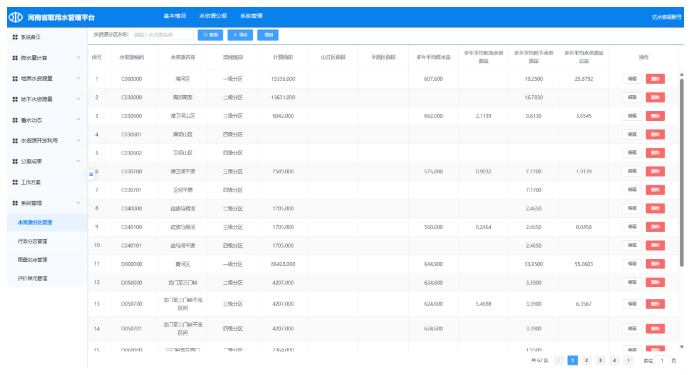693x375 pixels.
Task: Click the search icon button 查询
Action: tap(210, 35)
